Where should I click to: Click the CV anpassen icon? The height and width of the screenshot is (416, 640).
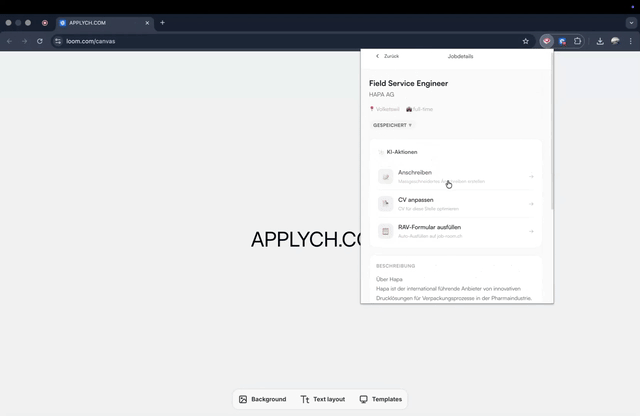pyautogui.click(x=385, y=204)
